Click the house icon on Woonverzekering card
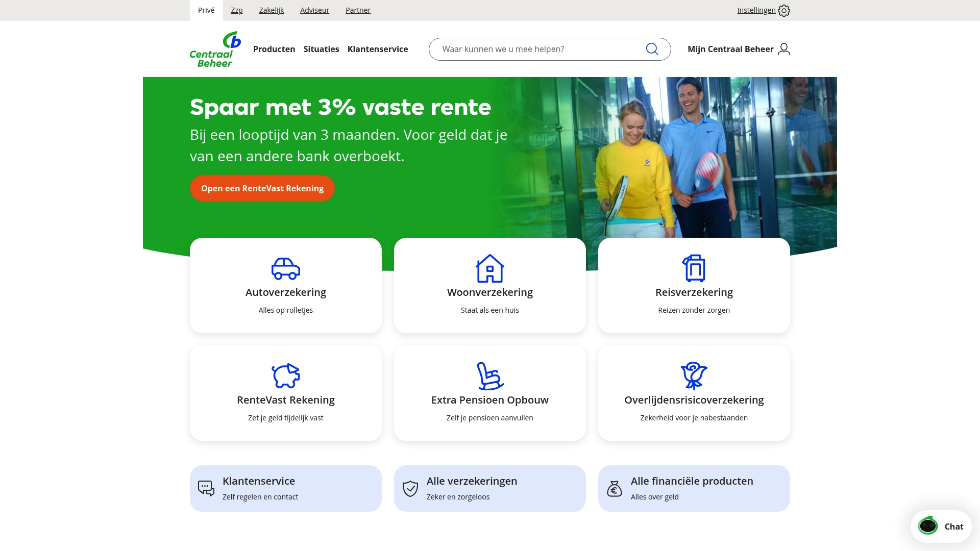The image size is (980, 551). pyautogui.click(x=489, y=268)
